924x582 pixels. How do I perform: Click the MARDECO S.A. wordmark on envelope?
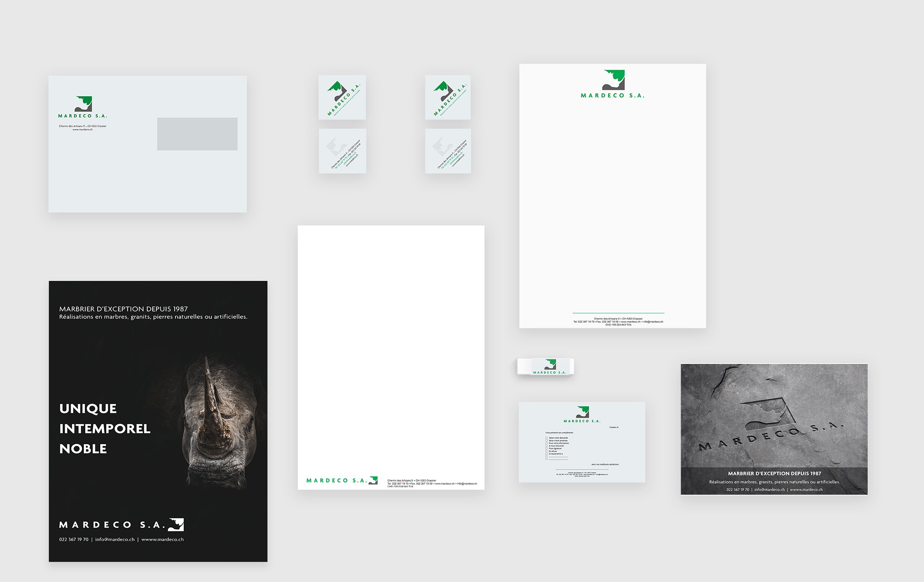tap(83, 116)
